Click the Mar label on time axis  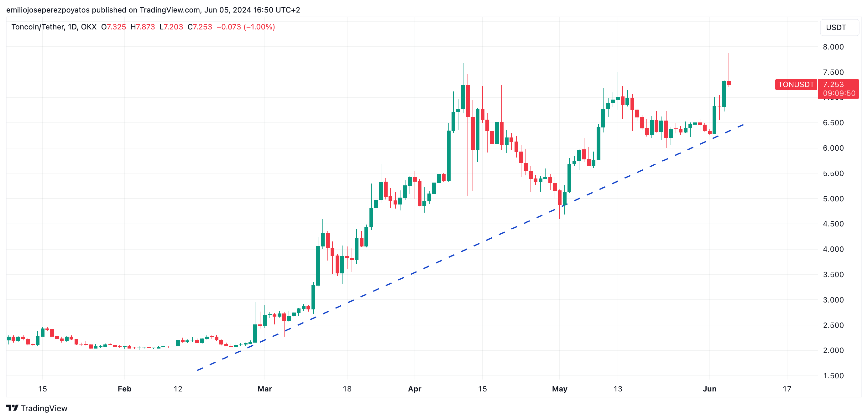click(264, 389)
